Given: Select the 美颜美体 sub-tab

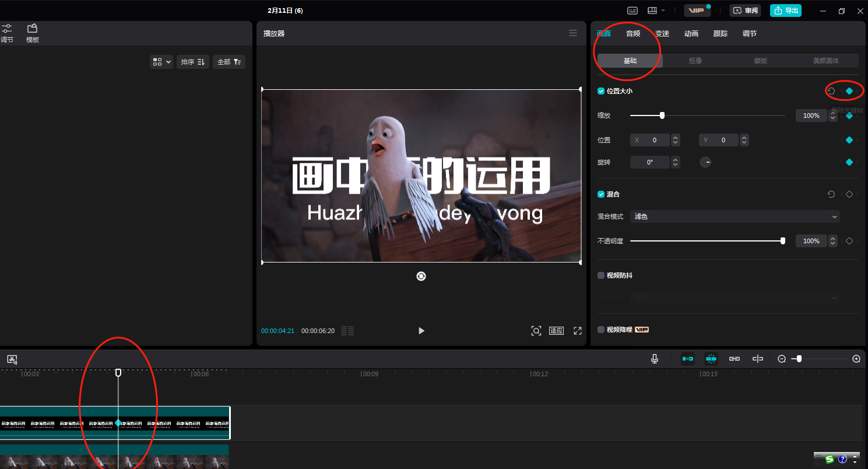Looking at the screenshot, I should (826, 61).
